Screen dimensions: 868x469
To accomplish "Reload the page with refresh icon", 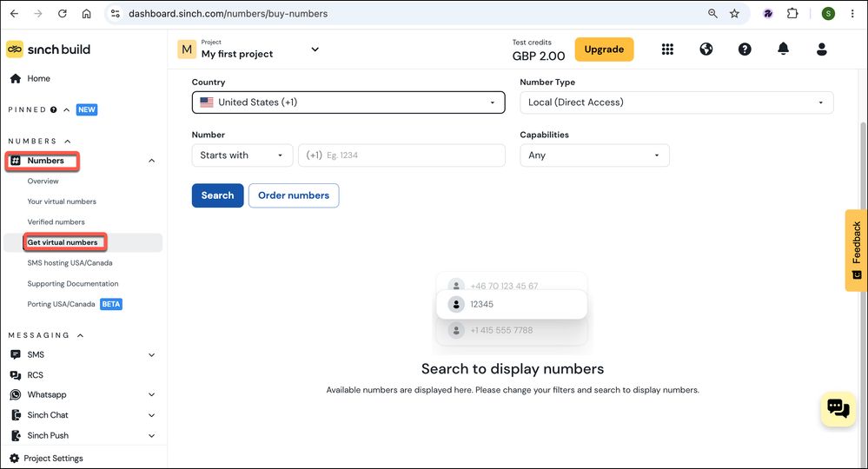I will [x=62, y=13].
